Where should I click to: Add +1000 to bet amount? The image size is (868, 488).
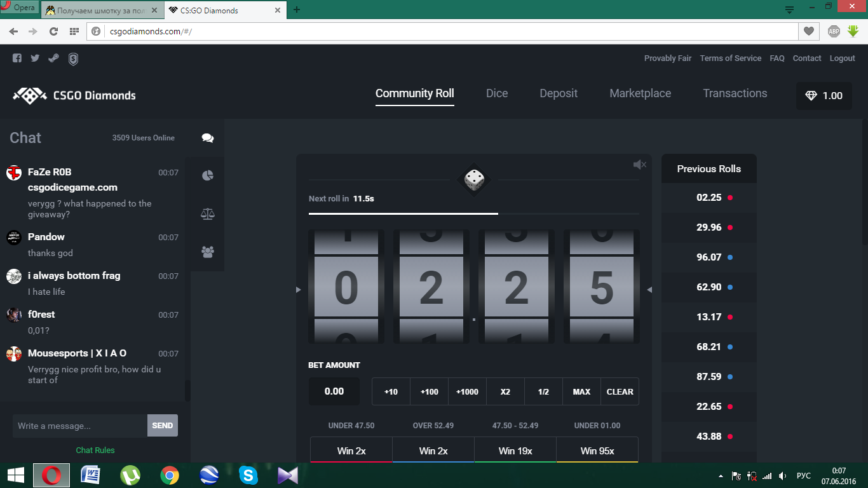click(x=468, y=391)
